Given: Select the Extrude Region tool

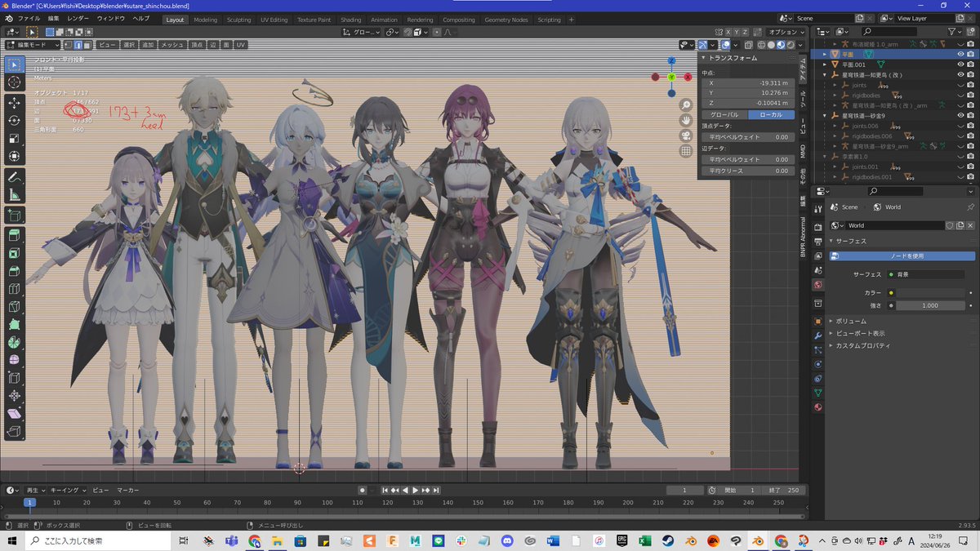Looking at the screenshot, I should tap(15, 236).
